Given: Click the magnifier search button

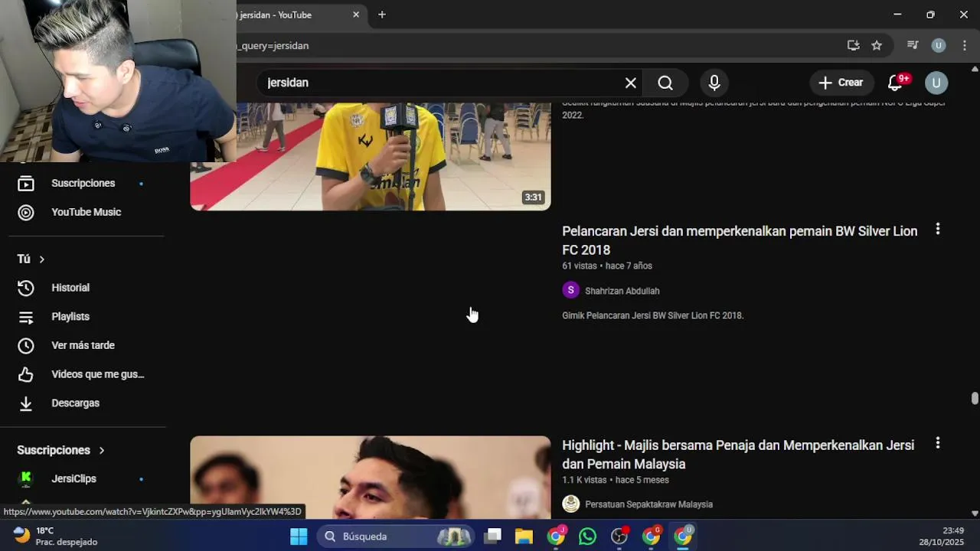Looking at the screenshot, I should pos(665,83).
